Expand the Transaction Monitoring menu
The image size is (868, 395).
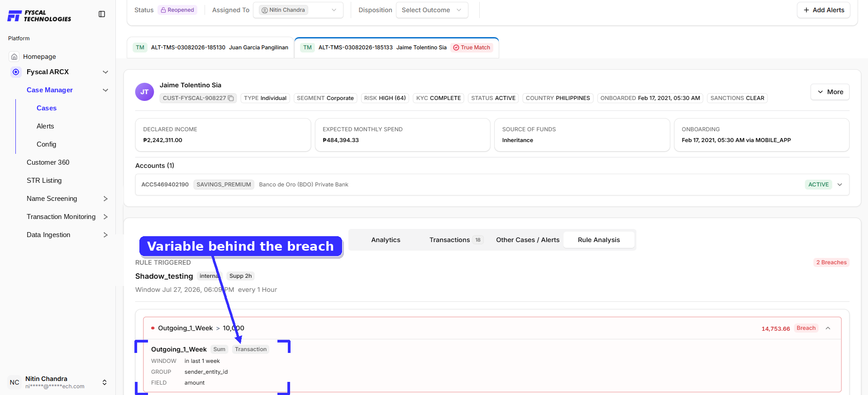point(105,217)
